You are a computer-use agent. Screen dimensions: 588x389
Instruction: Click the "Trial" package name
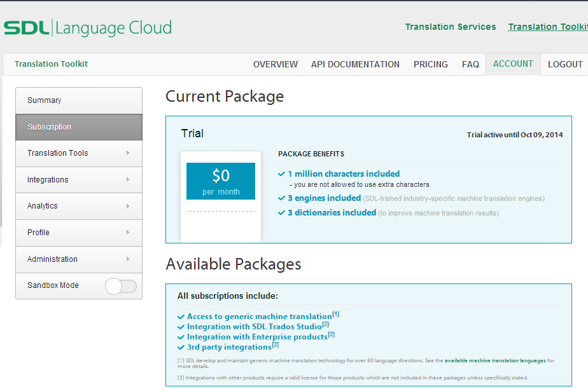(x=192, y=133)
